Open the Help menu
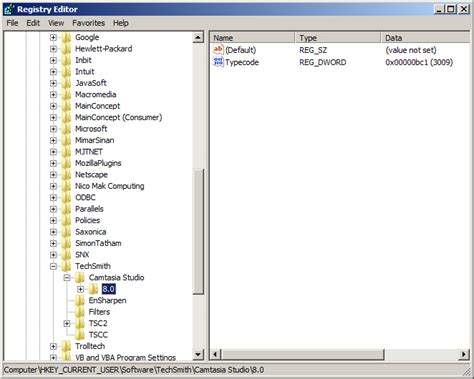 (121, 23)
